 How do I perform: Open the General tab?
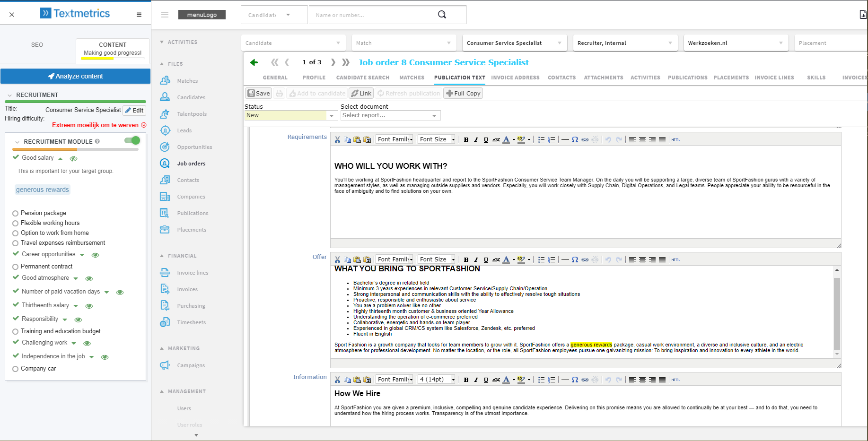[x=275, y=78]
